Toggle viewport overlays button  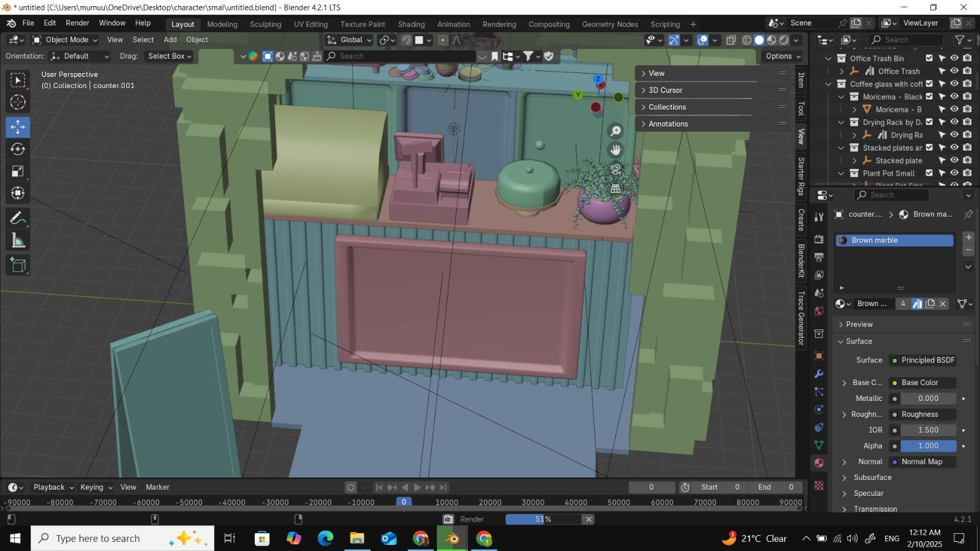703,40
